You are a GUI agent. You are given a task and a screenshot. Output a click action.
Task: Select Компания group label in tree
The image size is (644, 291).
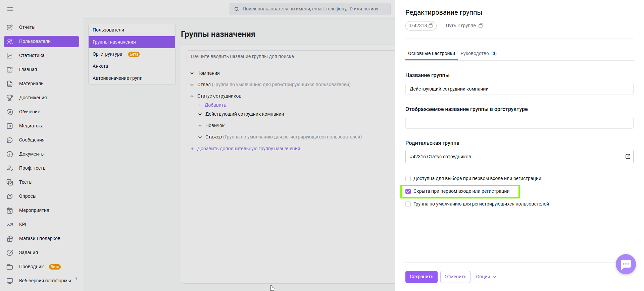(x=208, y=73)
